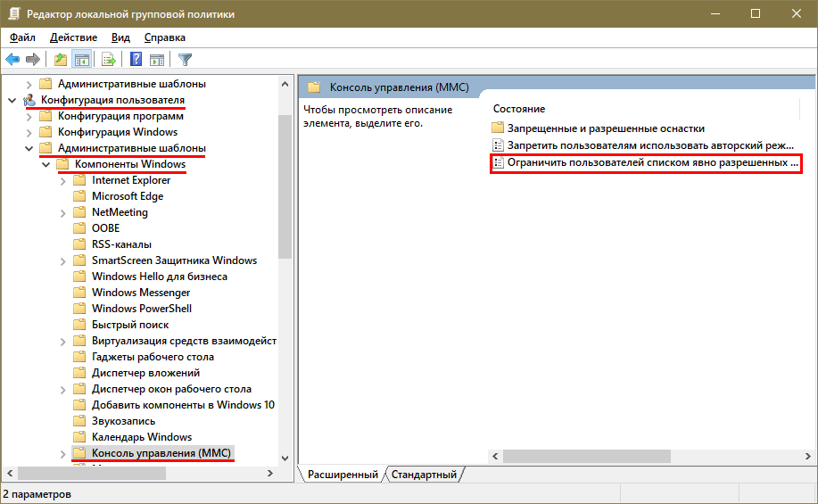Image resolution: width=818 pixels, height=504 pixels.
Task: Switch to the Стандартный tab
Action: coord(424,475)
